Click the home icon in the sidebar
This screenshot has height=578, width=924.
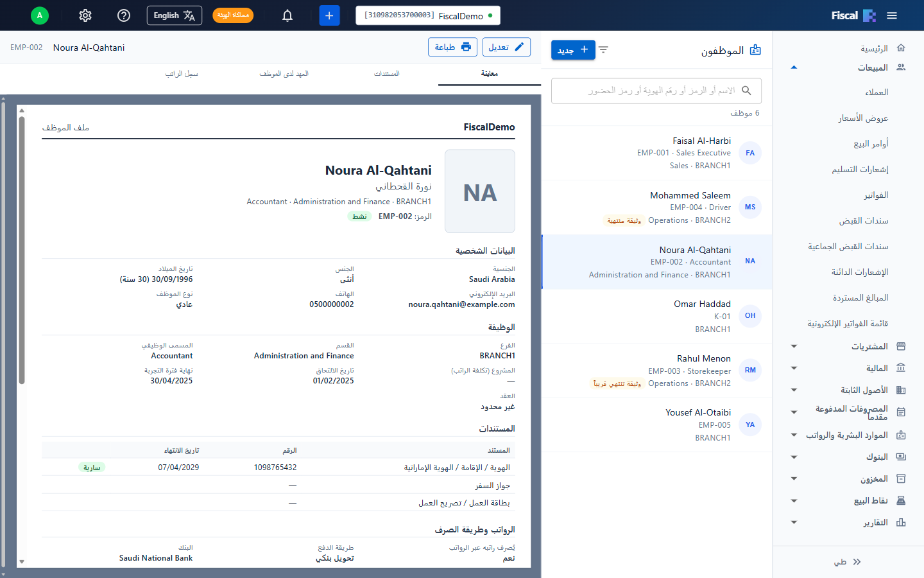[901, 48]
